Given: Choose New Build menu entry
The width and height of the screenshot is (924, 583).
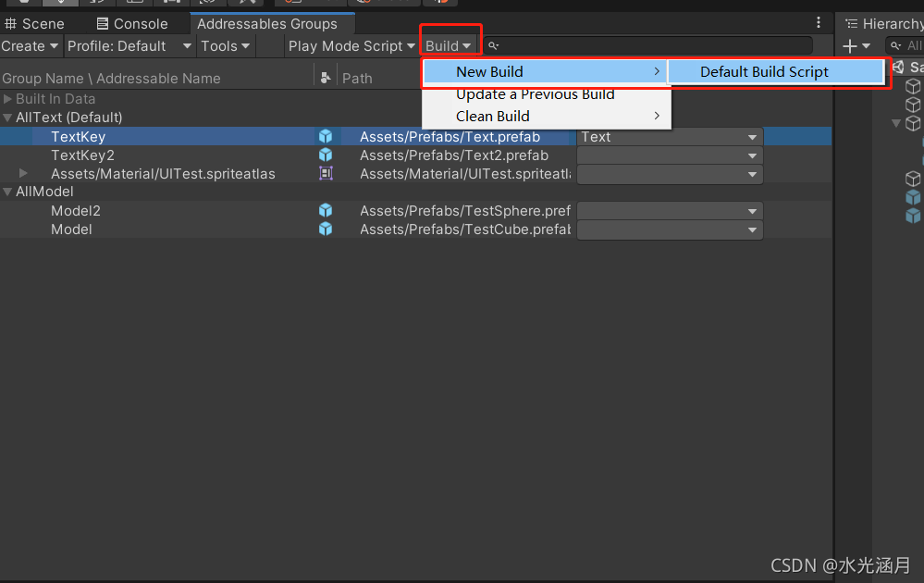Looking at the screenshot, I should pyautogui.click(x=546, y=72).
